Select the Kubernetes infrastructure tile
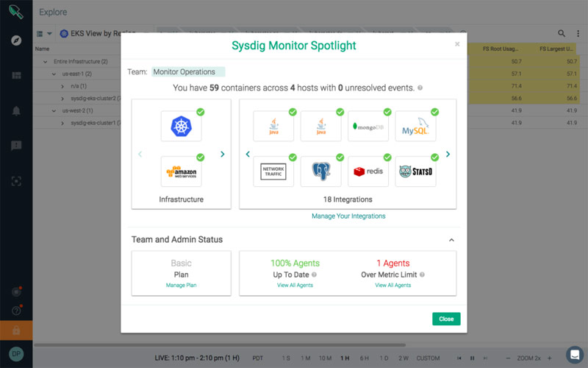This screenshot has height=368, width=588. point(181,126)
